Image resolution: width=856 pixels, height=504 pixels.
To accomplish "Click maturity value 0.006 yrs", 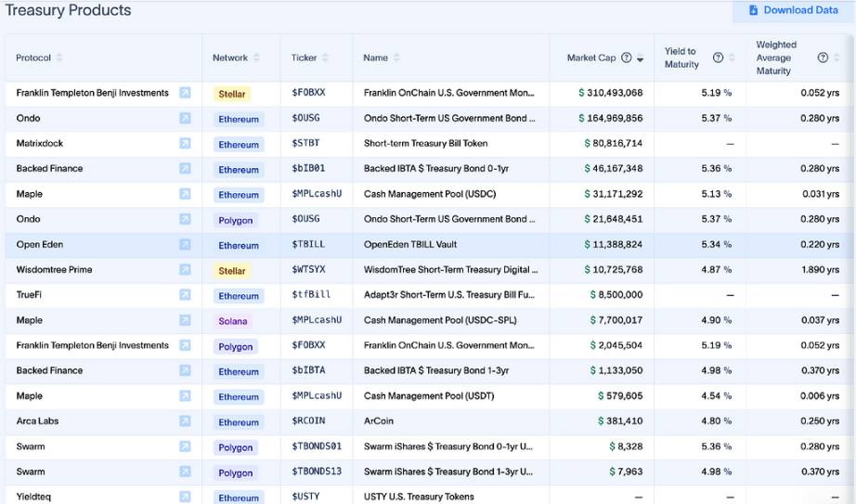I will click(x=820, y=396).
